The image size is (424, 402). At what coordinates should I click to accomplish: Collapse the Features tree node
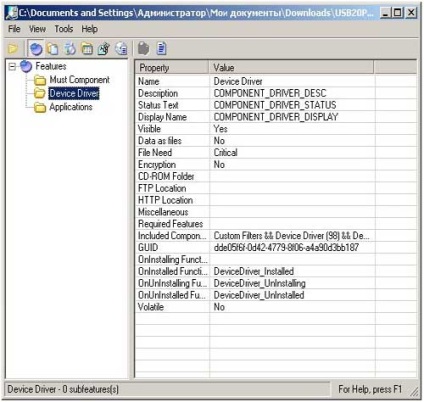[12, 67]
